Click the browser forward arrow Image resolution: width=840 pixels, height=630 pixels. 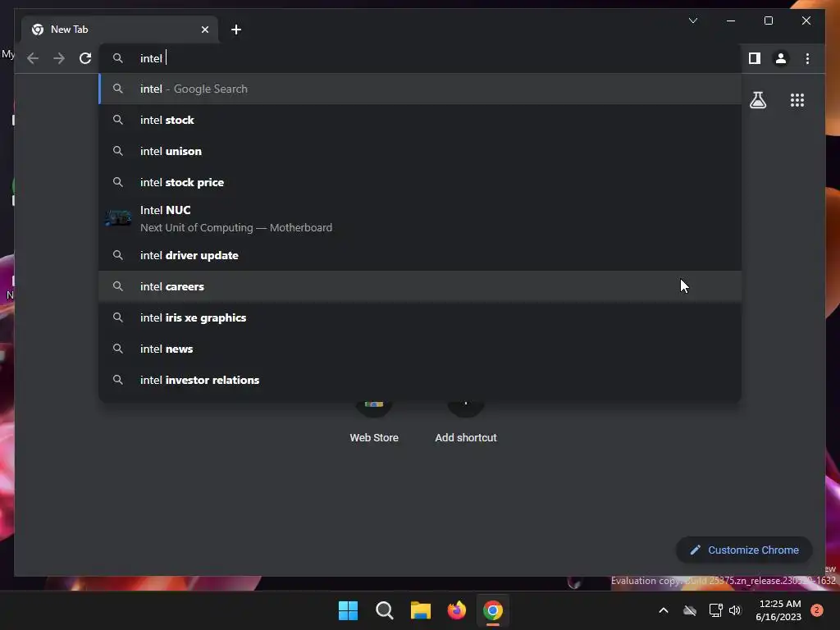point(59,58)
